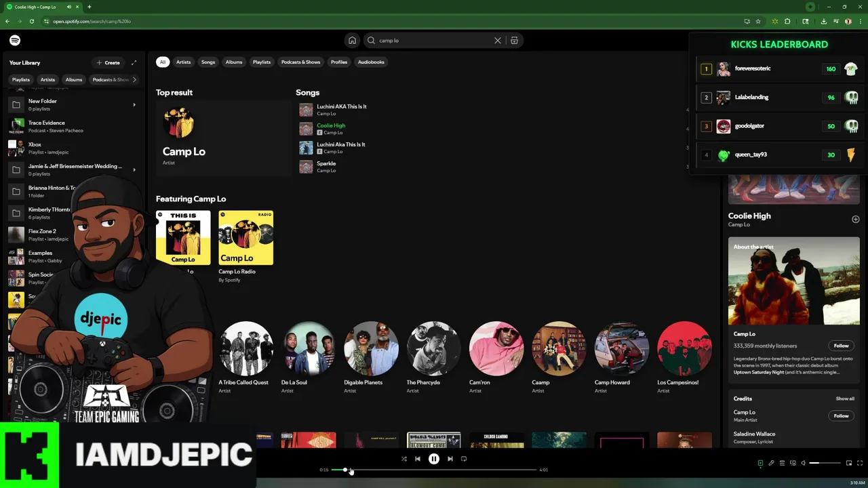The image size is (868, 488).
Task: Open Chrome downloads icon
Action: (823, 21)
